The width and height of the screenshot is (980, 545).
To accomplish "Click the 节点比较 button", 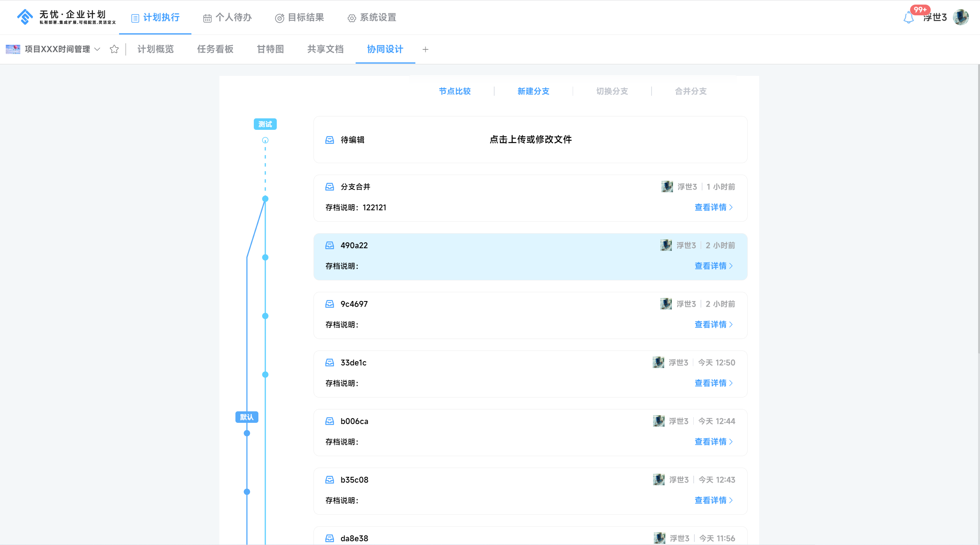I will [x=455, y=91].
